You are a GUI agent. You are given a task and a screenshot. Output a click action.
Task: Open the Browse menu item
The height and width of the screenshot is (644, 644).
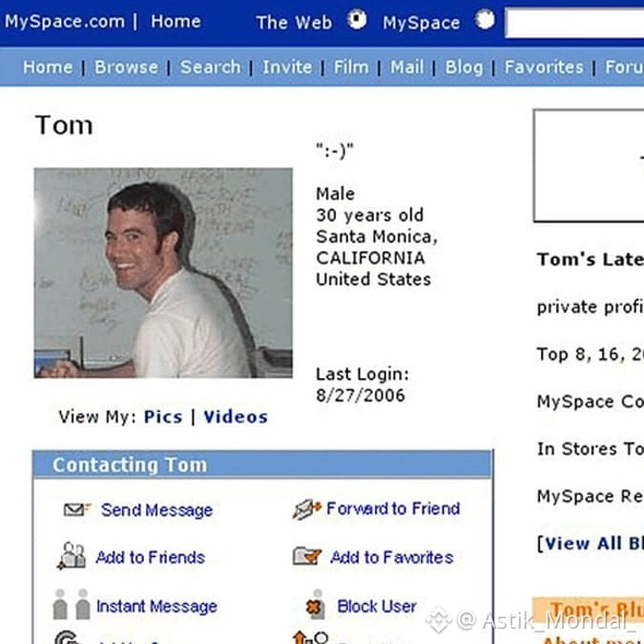[126, 68]
